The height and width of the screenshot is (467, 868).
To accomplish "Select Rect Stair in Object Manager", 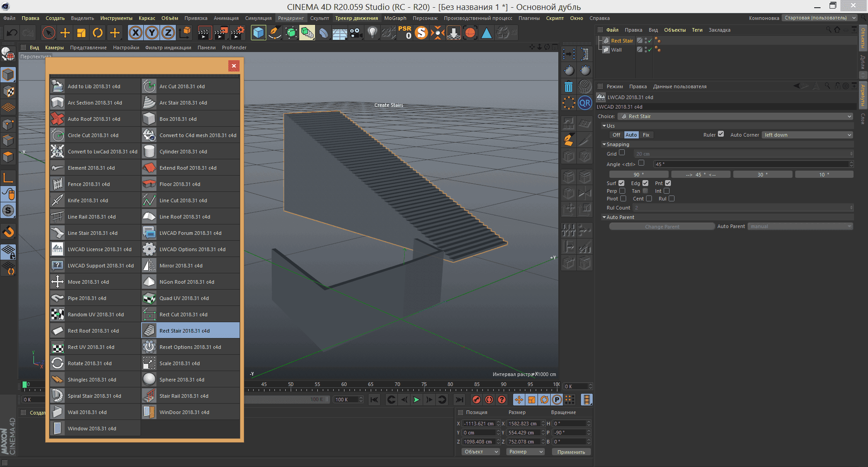I will pos(622,41).
